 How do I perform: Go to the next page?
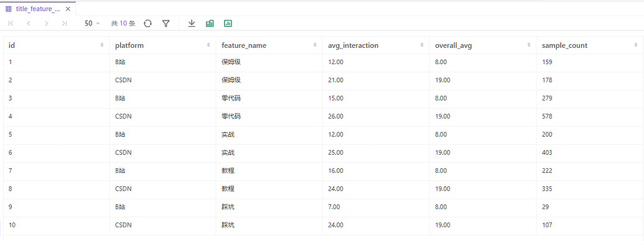47,24
